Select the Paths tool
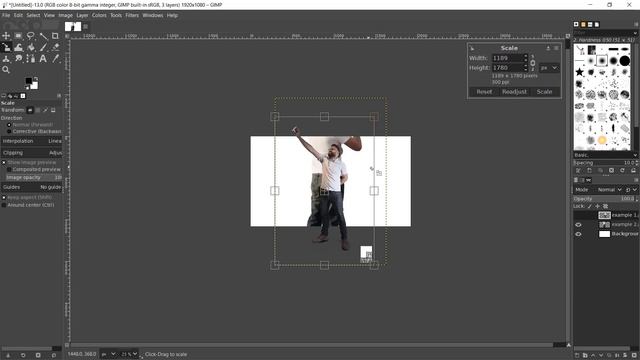Image resolution: width=640 pixels, height=360 pixels. click(31, 59)
